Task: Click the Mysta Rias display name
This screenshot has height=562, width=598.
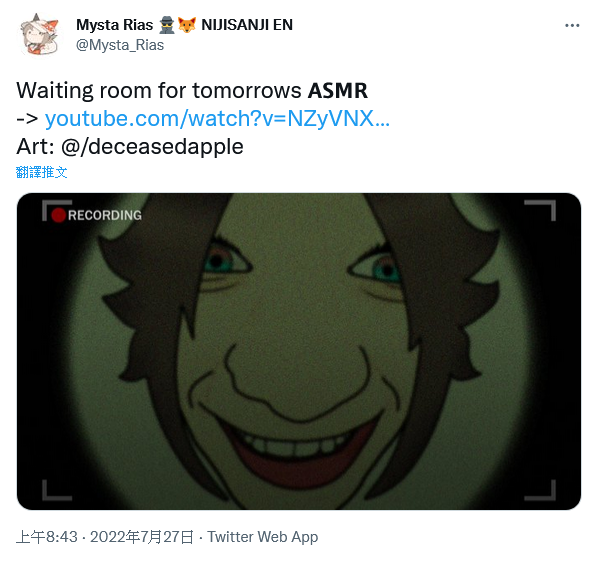Action: (114, 25)
